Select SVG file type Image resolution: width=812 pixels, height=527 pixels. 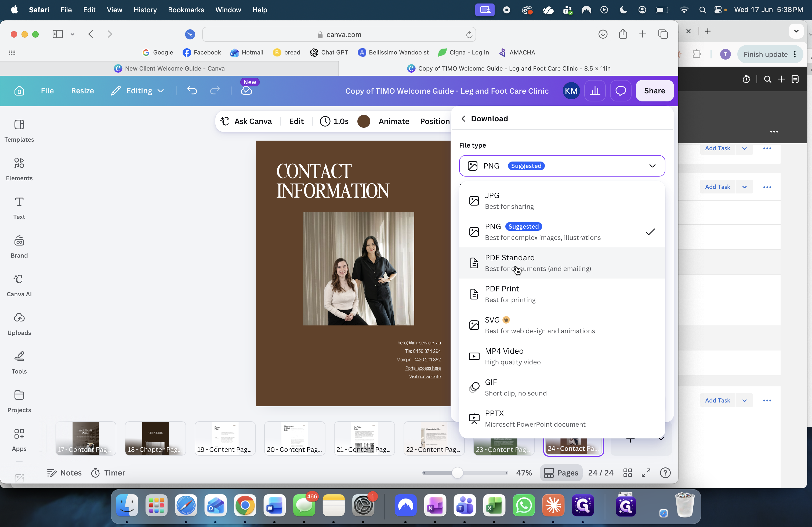(562, 325)
